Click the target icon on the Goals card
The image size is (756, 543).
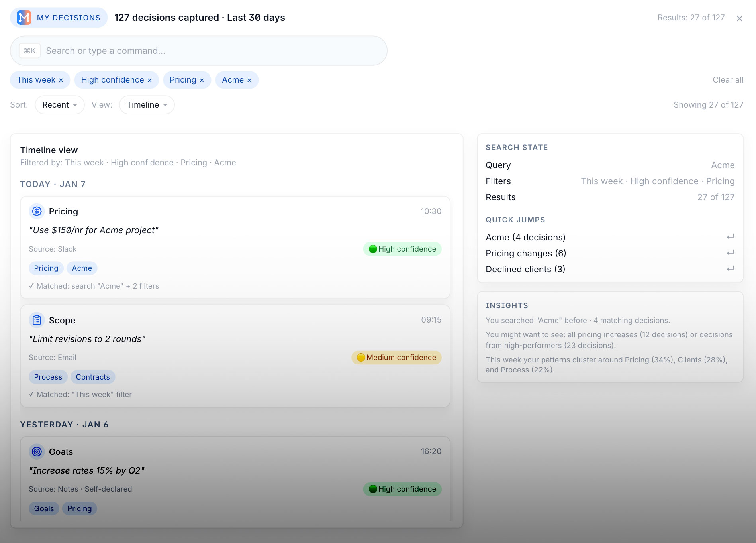click(37, 452)
